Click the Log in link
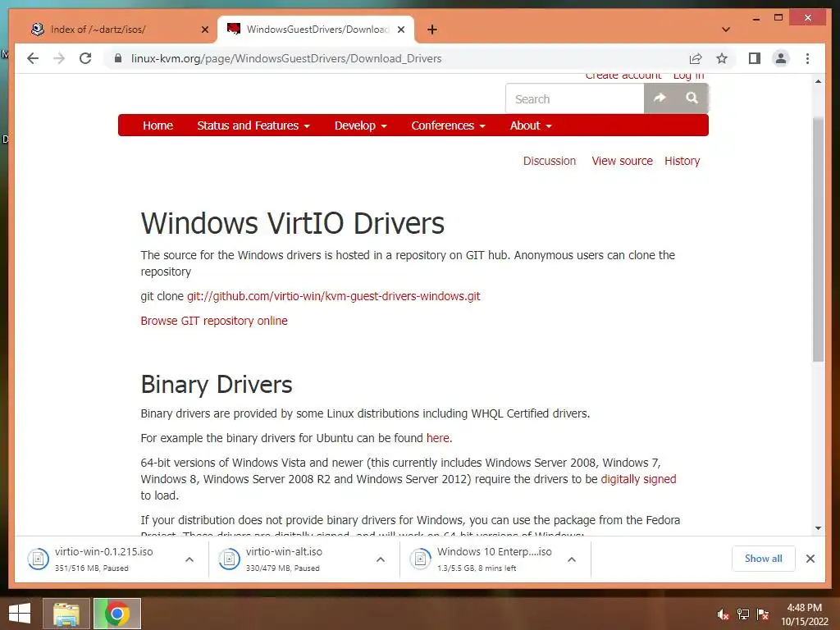Image resolution: width=840 pixels, height=630 pixels. 688,76
